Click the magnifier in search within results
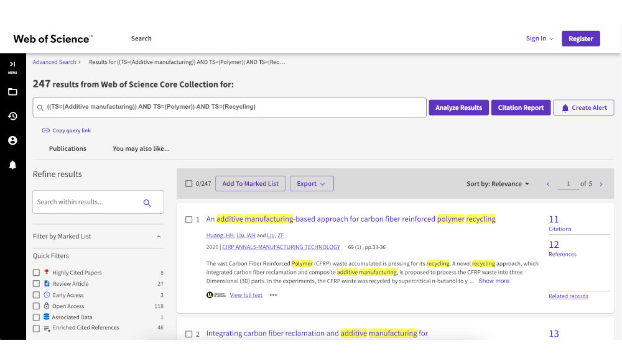Viewport: 622px width, 364px height. tap(147, 202)
